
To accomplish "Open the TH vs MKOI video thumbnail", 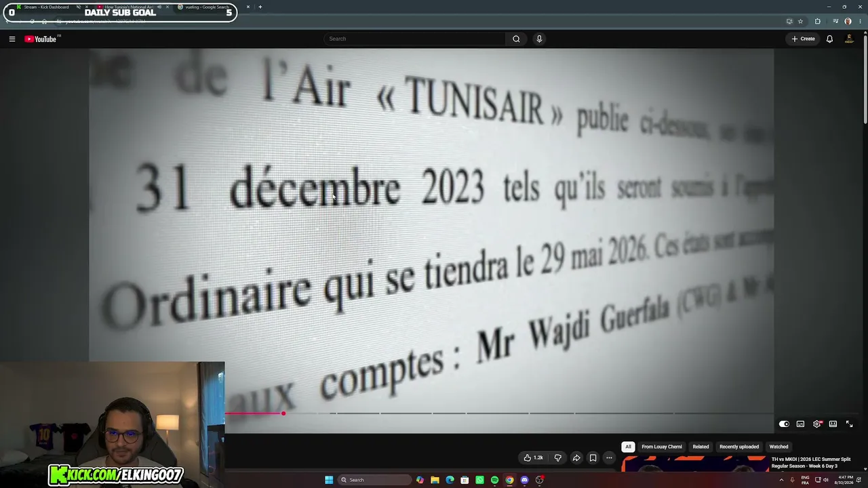I will tap(694, 464).
